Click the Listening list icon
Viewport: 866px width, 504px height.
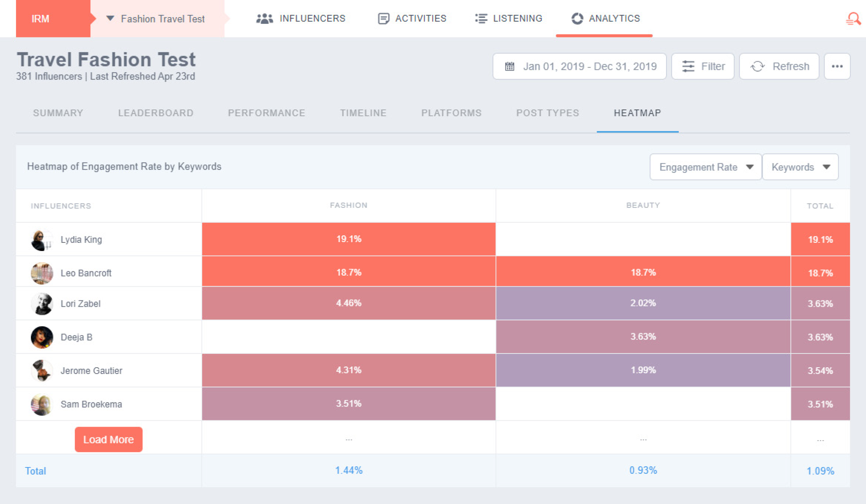481,19
